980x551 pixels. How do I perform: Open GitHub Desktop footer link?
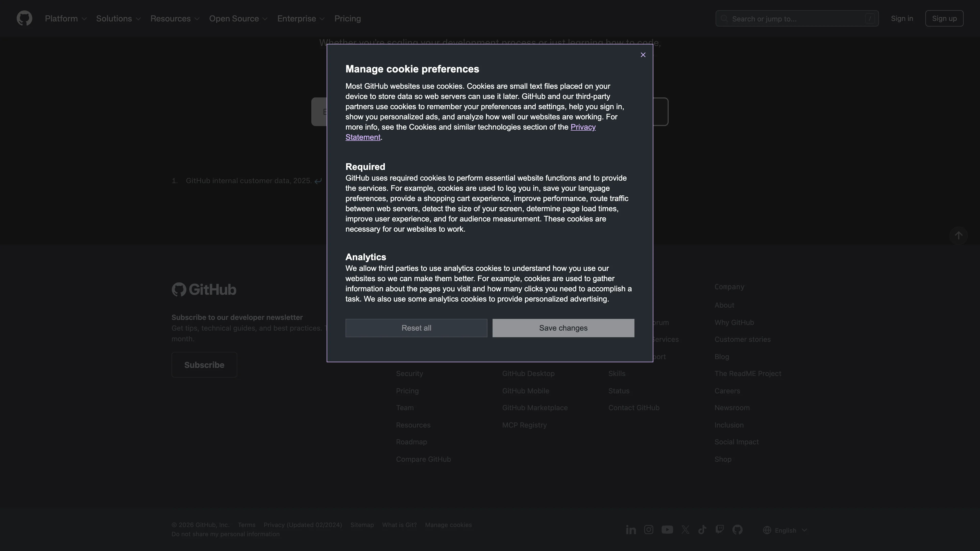click(529, 374)
